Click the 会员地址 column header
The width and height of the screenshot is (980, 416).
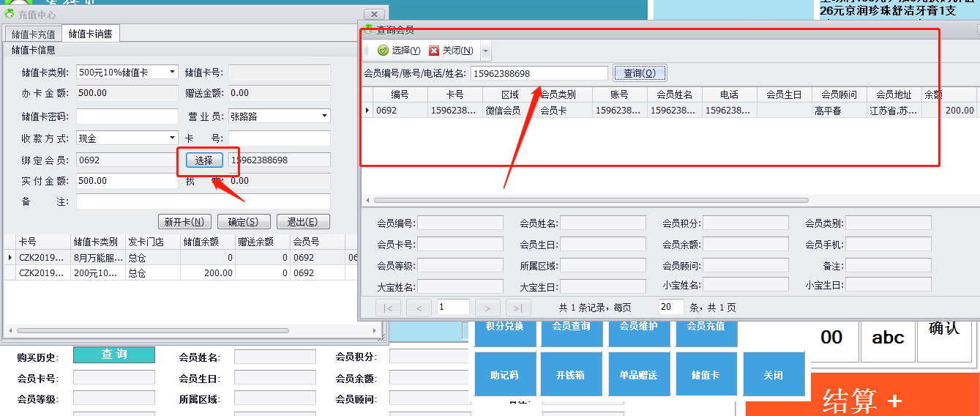click(x=894, y=95)
